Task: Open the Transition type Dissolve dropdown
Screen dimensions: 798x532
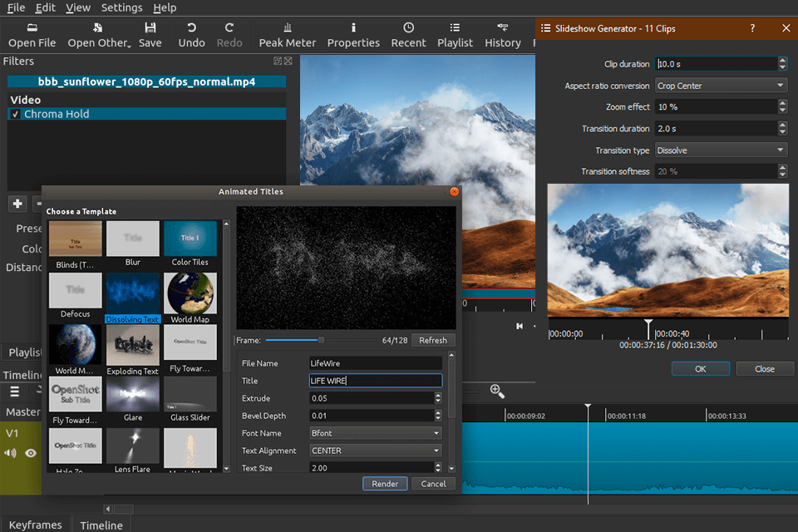Action: point(720,150)
